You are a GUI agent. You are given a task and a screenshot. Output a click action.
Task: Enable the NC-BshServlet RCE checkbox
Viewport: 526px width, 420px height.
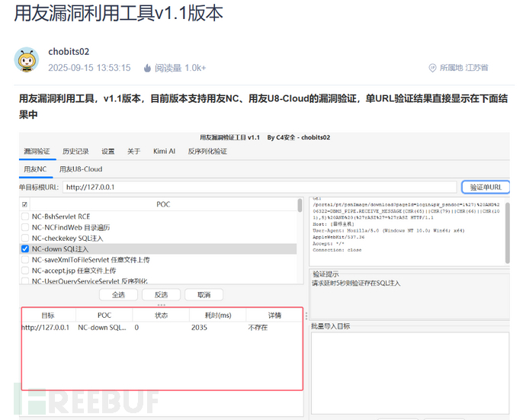coord(25,216)
